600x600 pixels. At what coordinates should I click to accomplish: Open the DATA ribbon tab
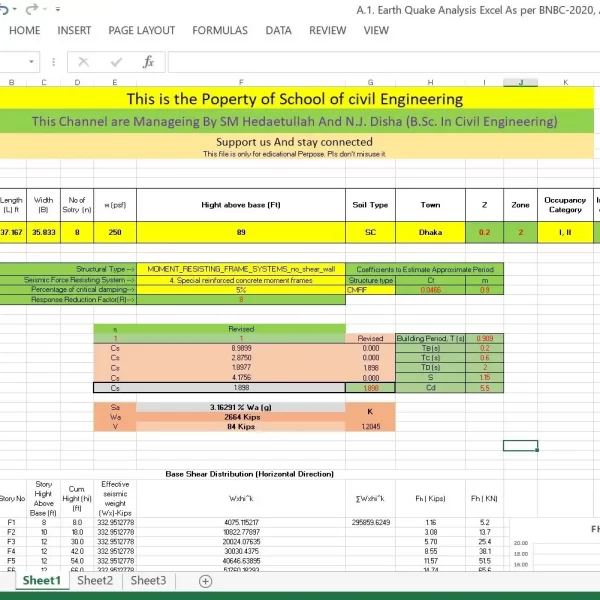click(x=279, y=31)
